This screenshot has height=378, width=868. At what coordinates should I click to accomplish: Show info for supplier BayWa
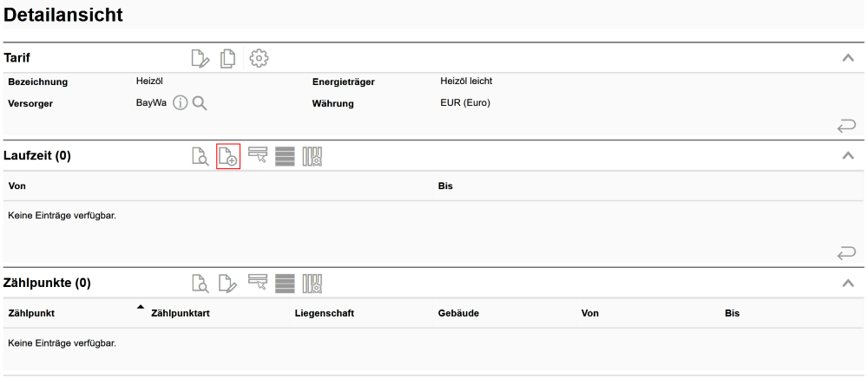(x=181, y=103)
